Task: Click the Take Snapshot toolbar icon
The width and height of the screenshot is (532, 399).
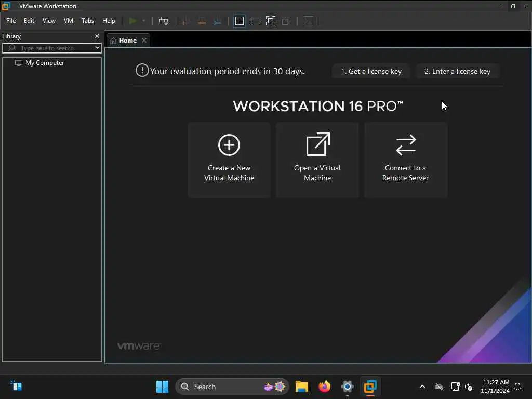Action: [x=185, y=21]
